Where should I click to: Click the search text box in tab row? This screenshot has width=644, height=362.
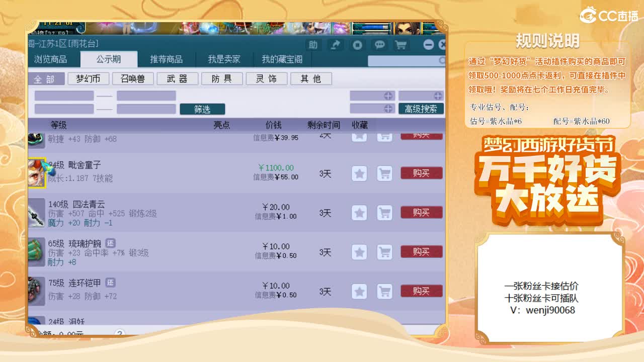(x=407, y=61)
